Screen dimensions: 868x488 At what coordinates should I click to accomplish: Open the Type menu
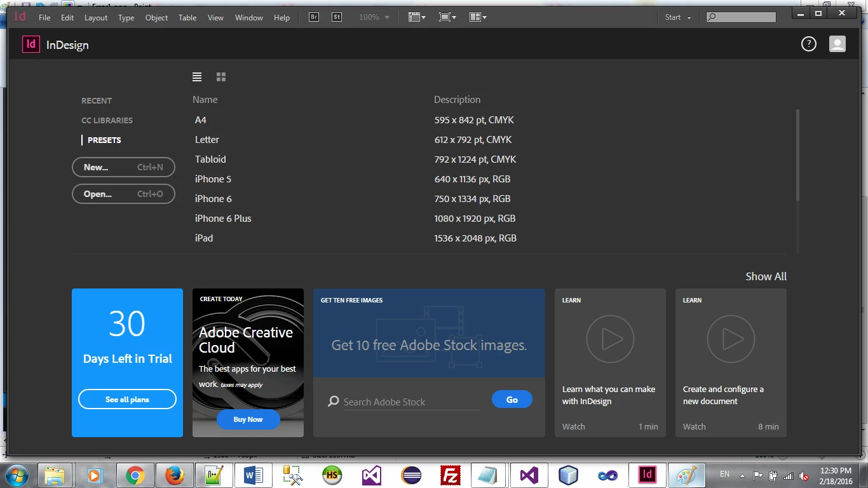(x=126, y=18)
